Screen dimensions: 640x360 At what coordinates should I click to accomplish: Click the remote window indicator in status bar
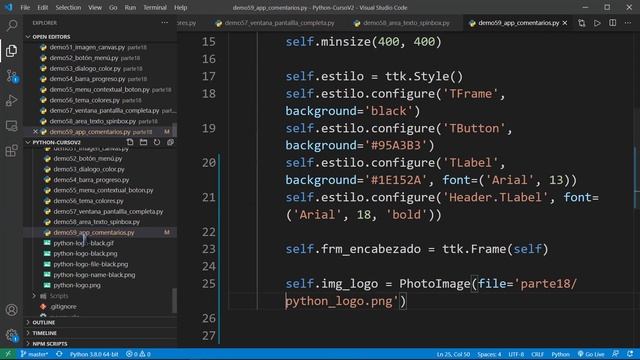[x=8, y=354]
